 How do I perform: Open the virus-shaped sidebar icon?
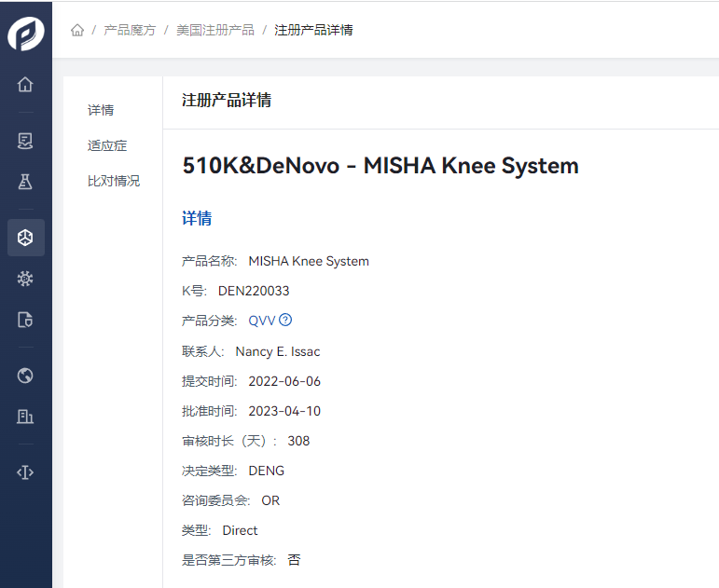pos(25,279)
